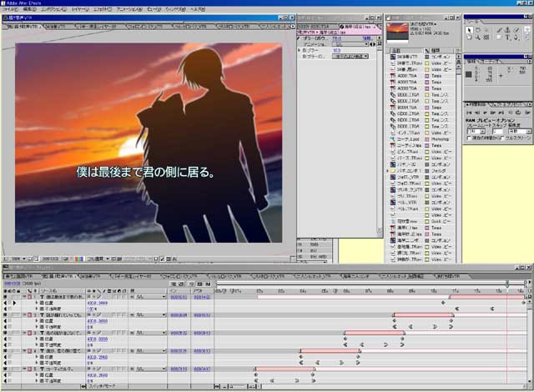Collapse timeline layer 1 twirl arrow
The height and width of the screenshot is (392, 534).
(x=25, y=297)
